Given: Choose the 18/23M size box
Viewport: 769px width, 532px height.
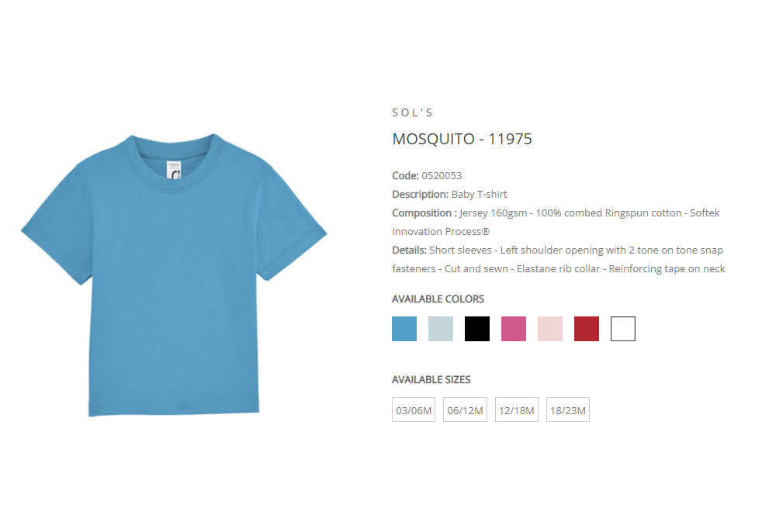Looking at the screenshot, I should coord(568,409).
